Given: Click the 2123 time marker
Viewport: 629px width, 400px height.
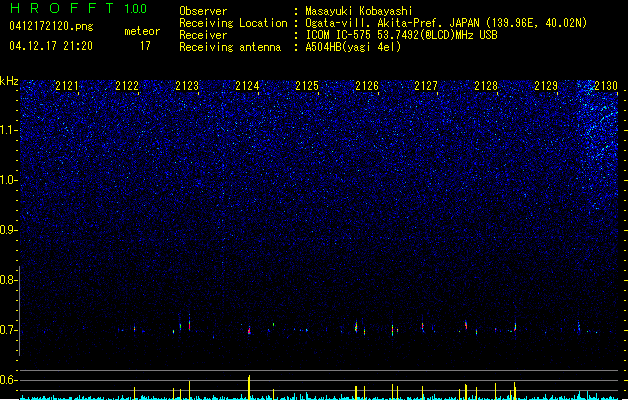Looking at the screenshot, I should 187,85.
